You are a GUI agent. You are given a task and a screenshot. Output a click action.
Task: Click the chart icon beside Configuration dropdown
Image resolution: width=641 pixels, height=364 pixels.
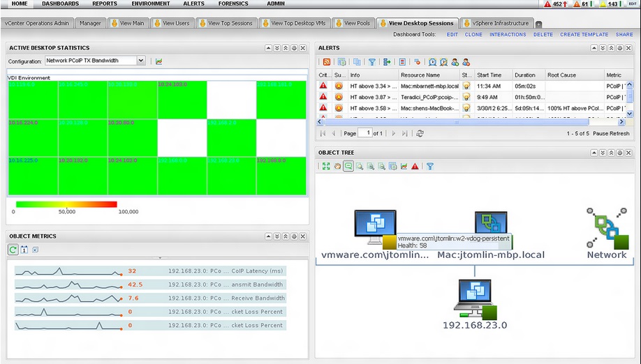click(159, 61)
